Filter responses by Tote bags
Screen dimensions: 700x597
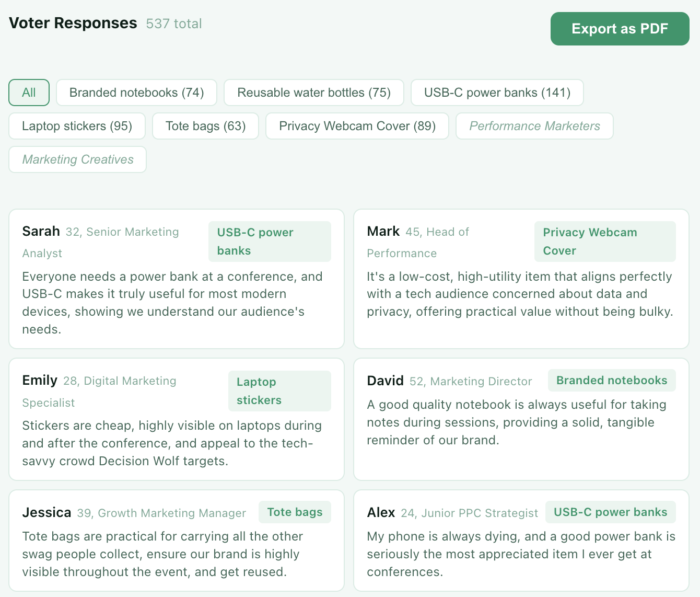pos(205,126)
